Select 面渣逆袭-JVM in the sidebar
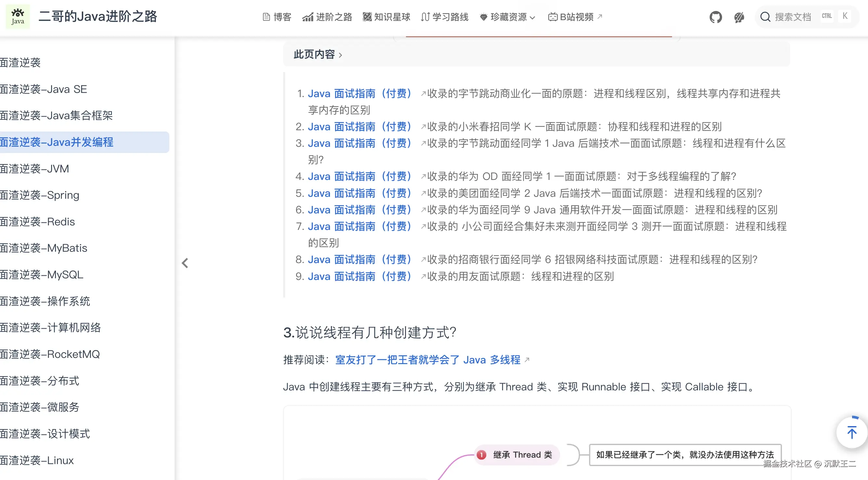Image resolution: width=868 pixels, height=480 pixels. [34, 169]
